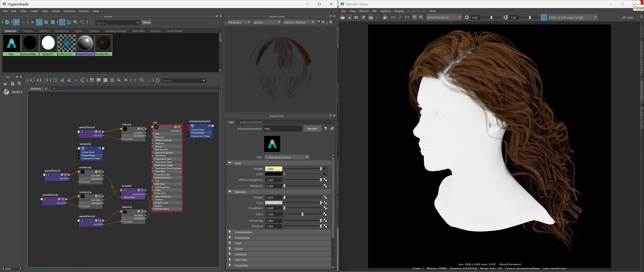The image size is (644, 272).
Task: Click Browser search field
Action: coord(117,23)
